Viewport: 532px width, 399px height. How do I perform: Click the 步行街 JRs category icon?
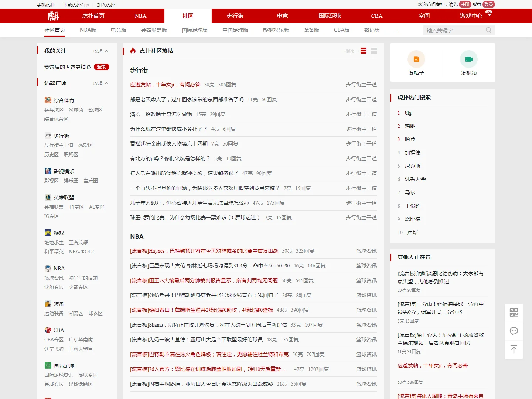(x=48, y=136)
